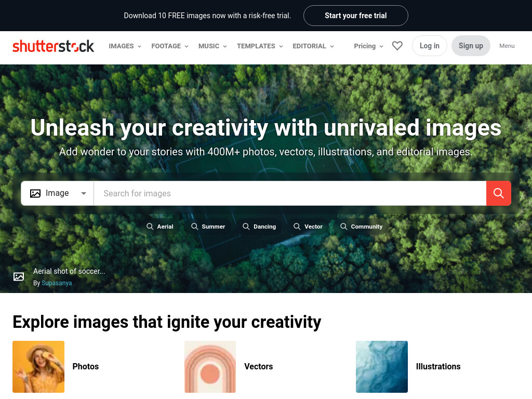This screenshot has height=399, width=532.
Task: Expand the MUSIC menu chevron
Action: [224, 46]
